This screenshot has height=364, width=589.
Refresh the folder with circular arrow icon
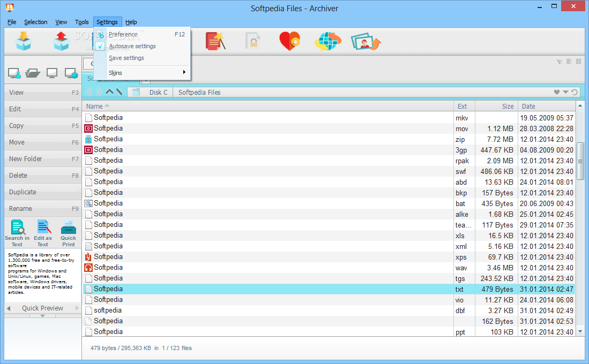[575, 92]
